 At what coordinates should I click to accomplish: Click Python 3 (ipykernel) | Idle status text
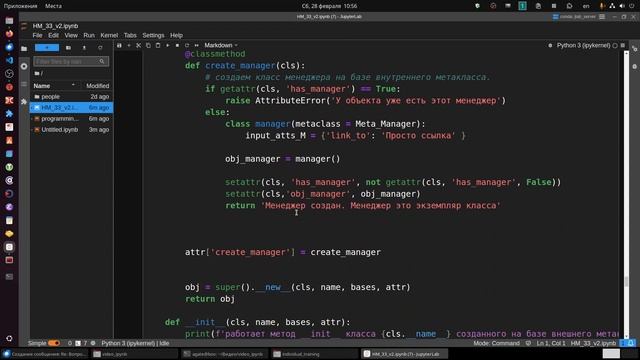click(135, 343)
